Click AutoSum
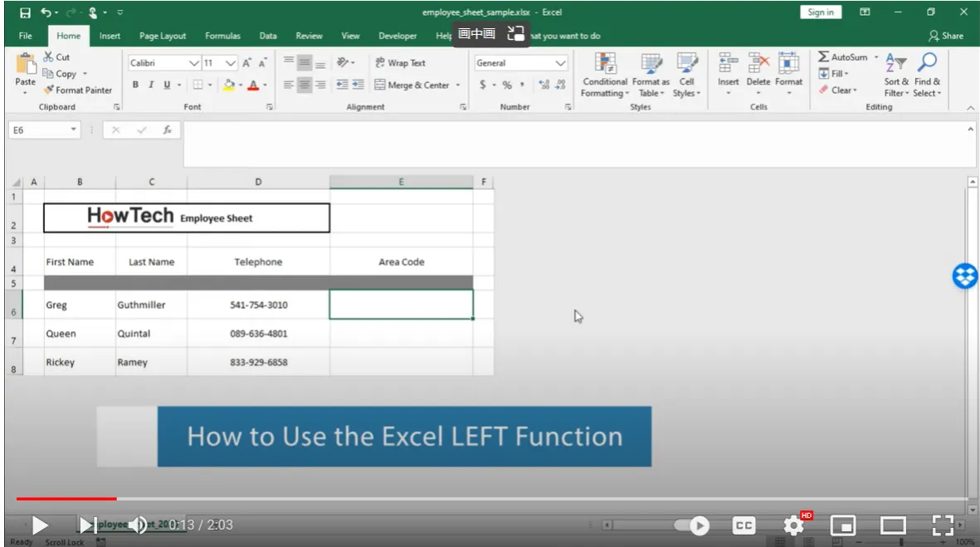This screenshot has height=547, width=980. tap(842, 57)
